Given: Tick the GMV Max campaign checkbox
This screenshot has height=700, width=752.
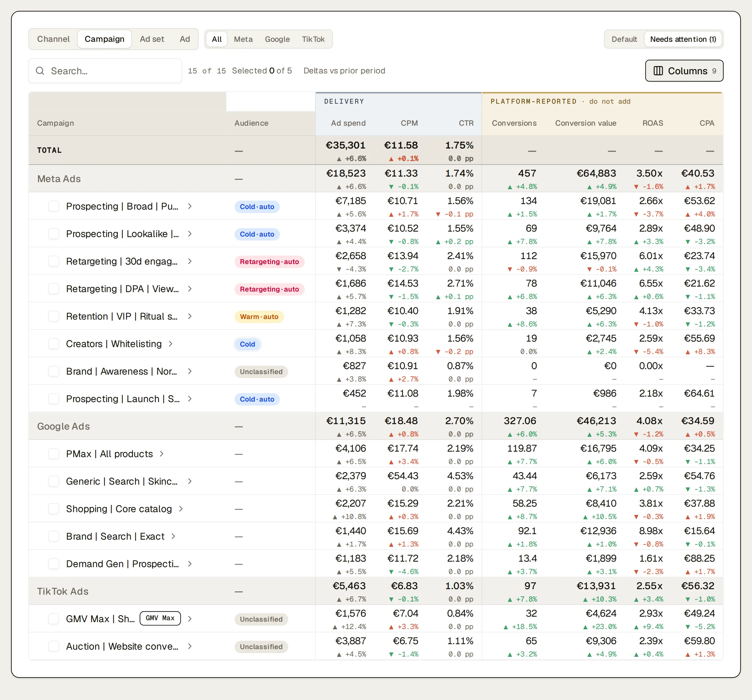Looking at the screenshot, I should (x=54, y=619).
